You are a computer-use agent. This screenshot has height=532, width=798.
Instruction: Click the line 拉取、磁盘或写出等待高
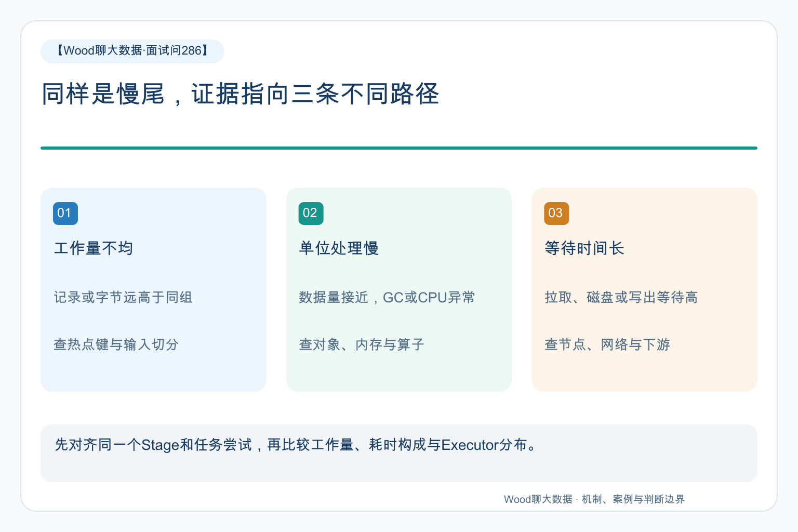621,297
